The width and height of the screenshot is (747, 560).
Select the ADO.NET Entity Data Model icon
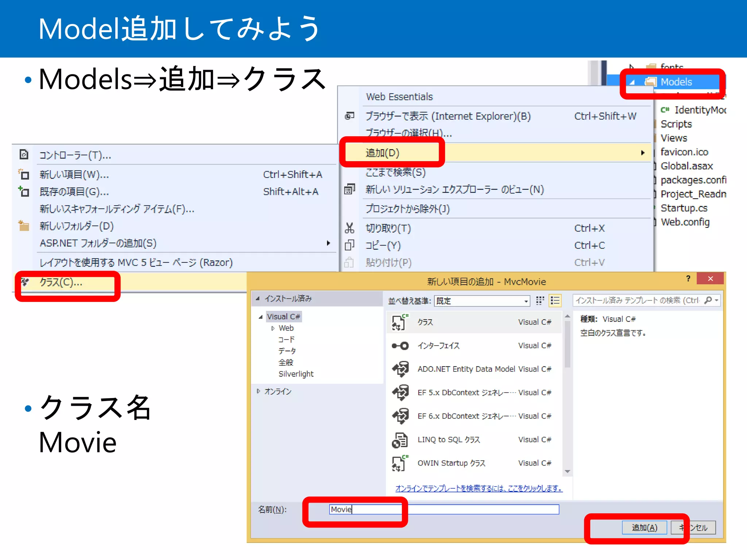400,369
